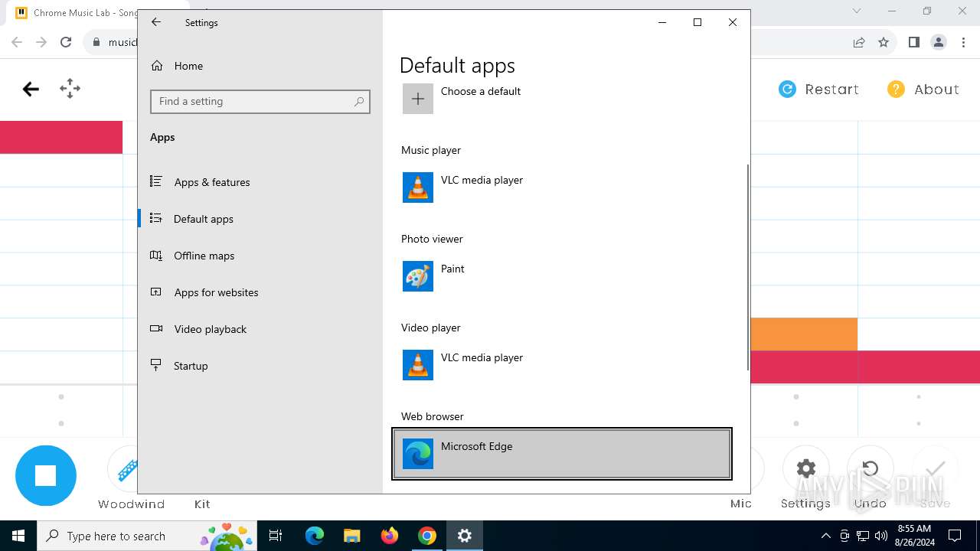
Task: Click the move arrows icon in Song Maker
Action: [x=70, y=89]
